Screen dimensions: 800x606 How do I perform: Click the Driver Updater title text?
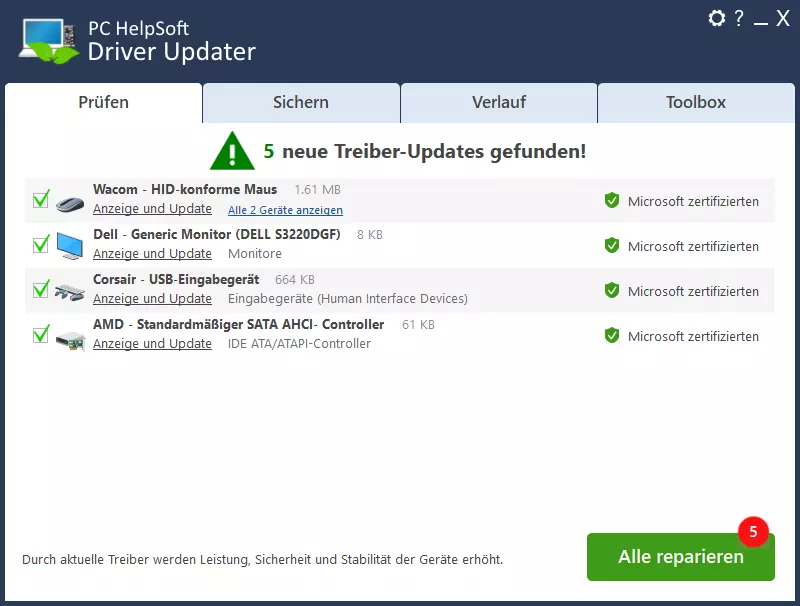click(171, 52)
